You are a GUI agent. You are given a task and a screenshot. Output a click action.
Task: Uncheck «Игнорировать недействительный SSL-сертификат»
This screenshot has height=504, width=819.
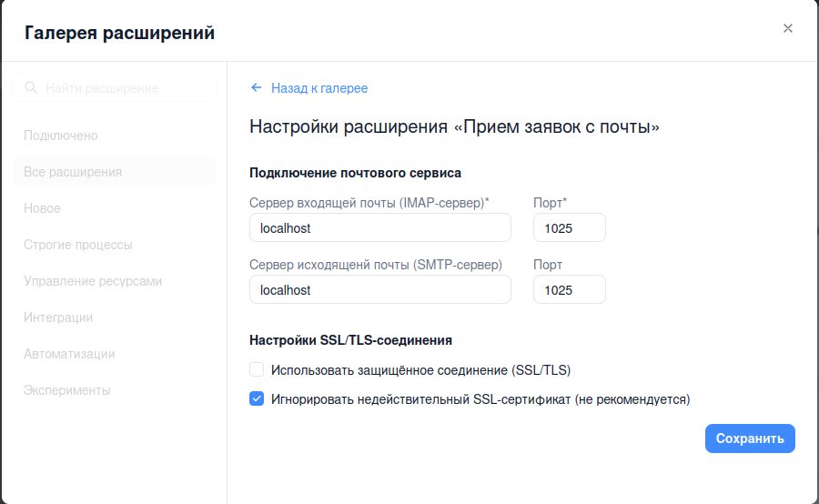[257, 399]
